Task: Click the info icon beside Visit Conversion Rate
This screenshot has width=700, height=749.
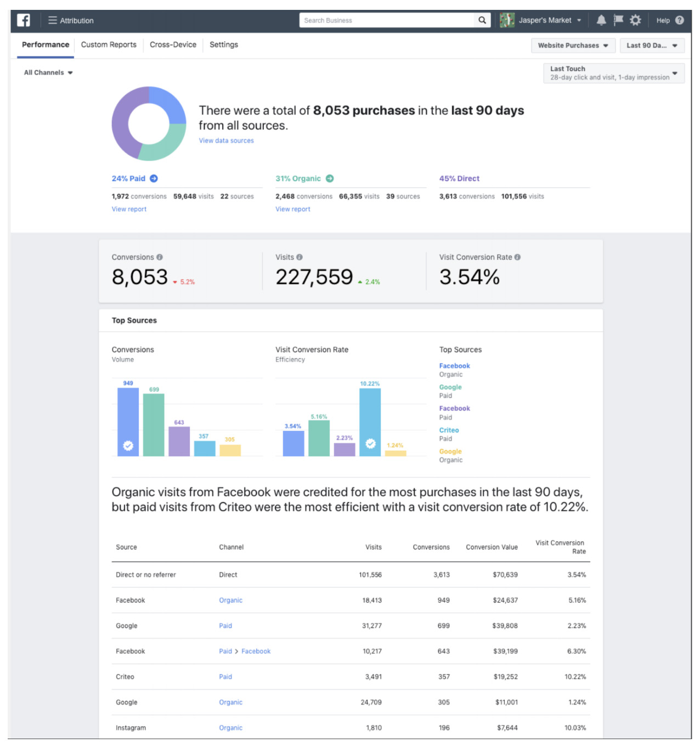Action: tap(518, 257)
